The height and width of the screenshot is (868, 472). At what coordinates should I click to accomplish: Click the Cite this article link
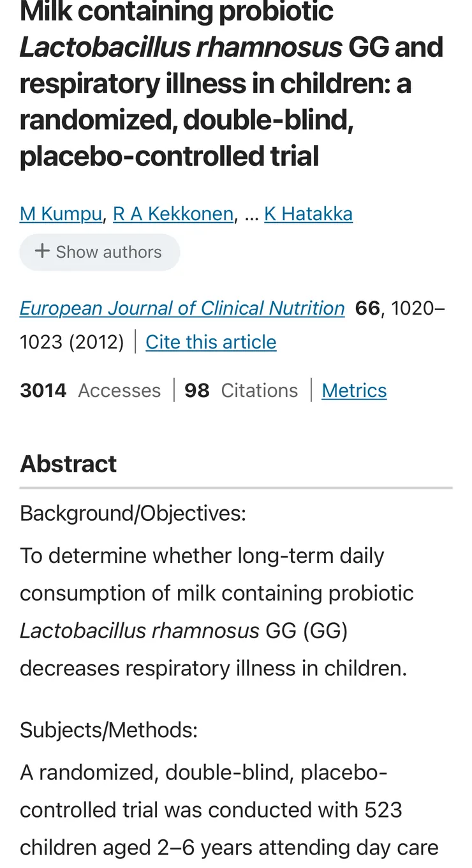pos(210,342)
